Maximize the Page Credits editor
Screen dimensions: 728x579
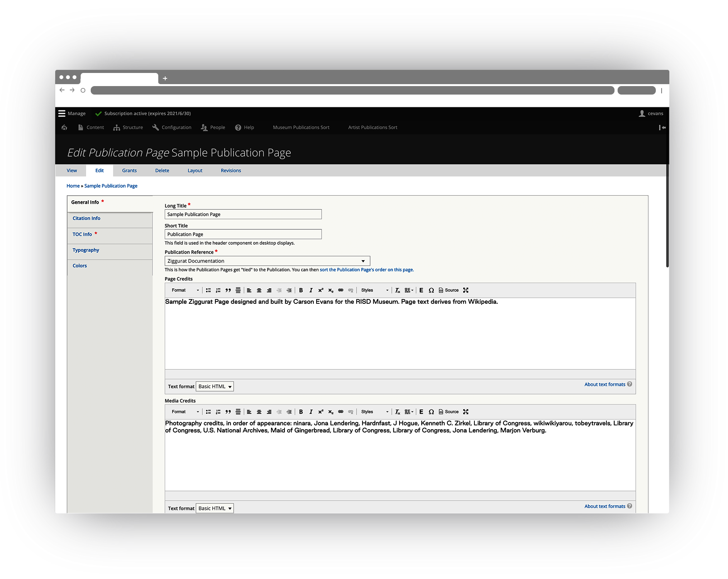[x=466, y=290]
